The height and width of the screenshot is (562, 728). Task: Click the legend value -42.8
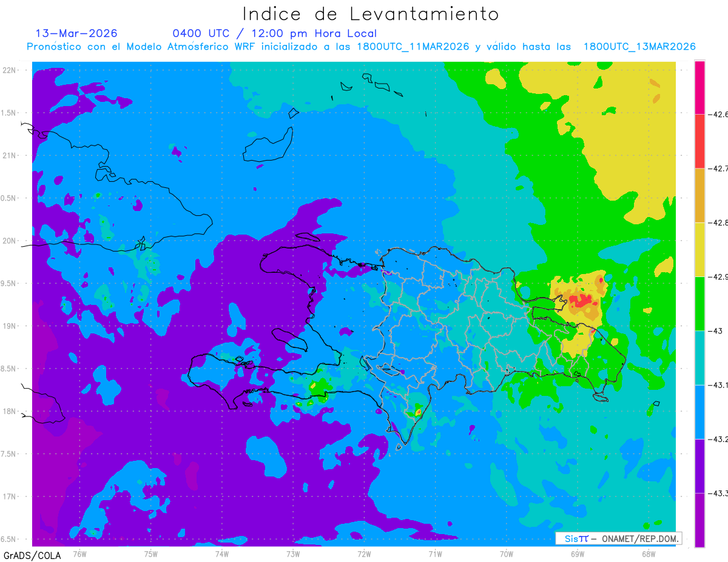pyautogui.click(x=718, y=222)
